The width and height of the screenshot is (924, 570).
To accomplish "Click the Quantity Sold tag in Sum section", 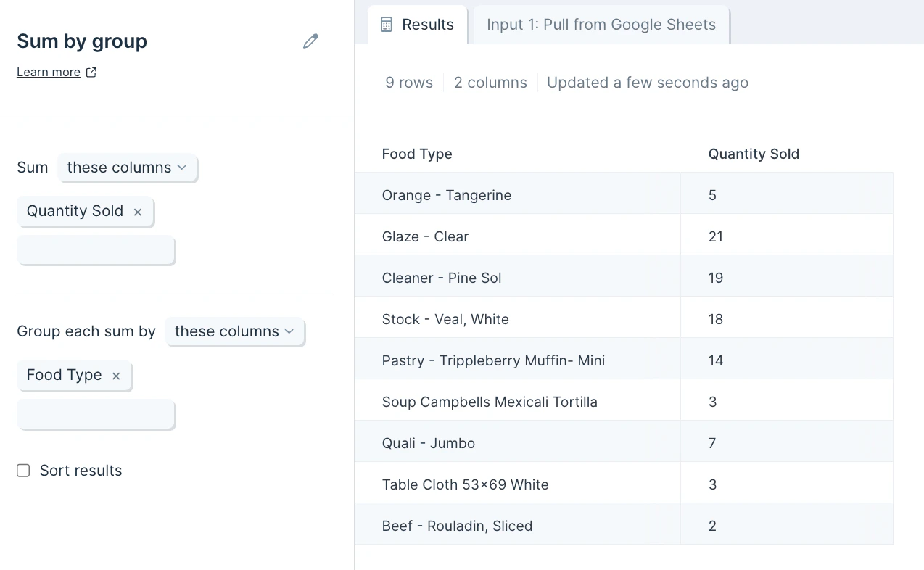I will click(x=75, y=211).
